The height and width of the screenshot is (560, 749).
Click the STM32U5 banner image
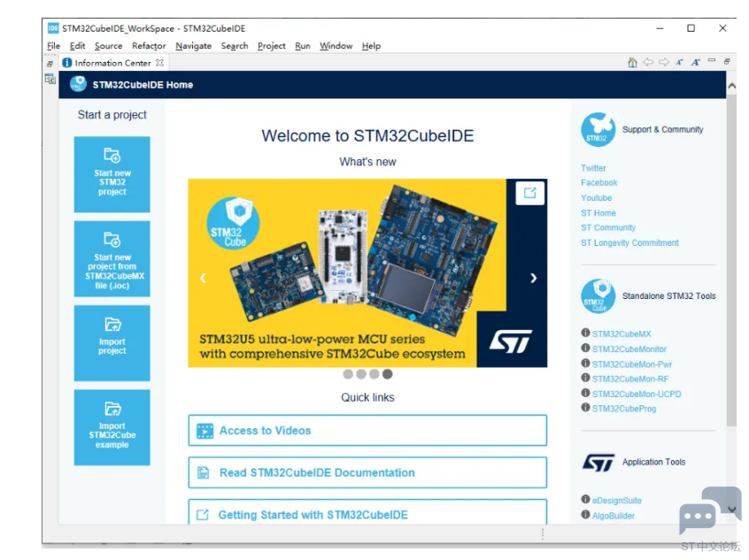point(367,273)
